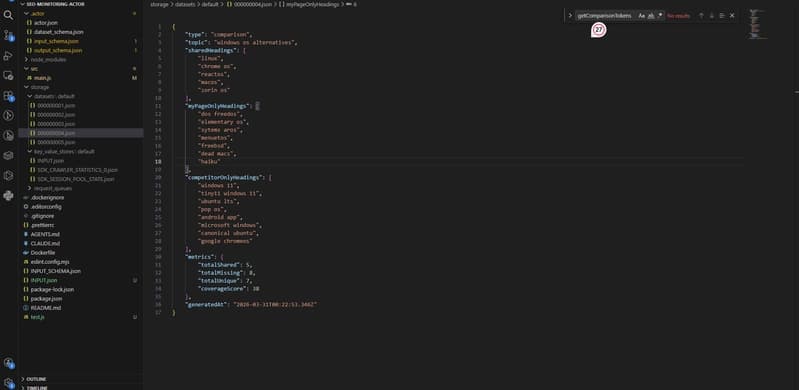Open eslint.config.mjs file
The image size is (799, 390).
tap(50, 262)
